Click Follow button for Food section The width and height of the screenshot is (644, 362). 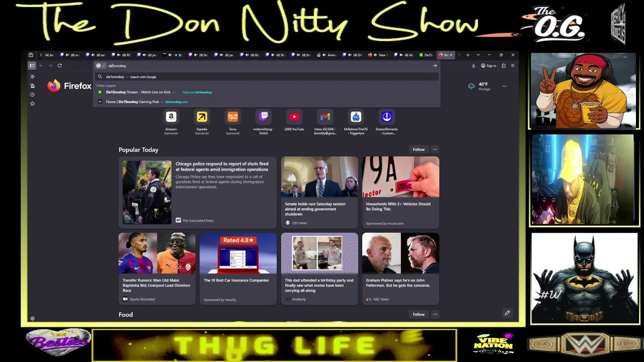419,314
